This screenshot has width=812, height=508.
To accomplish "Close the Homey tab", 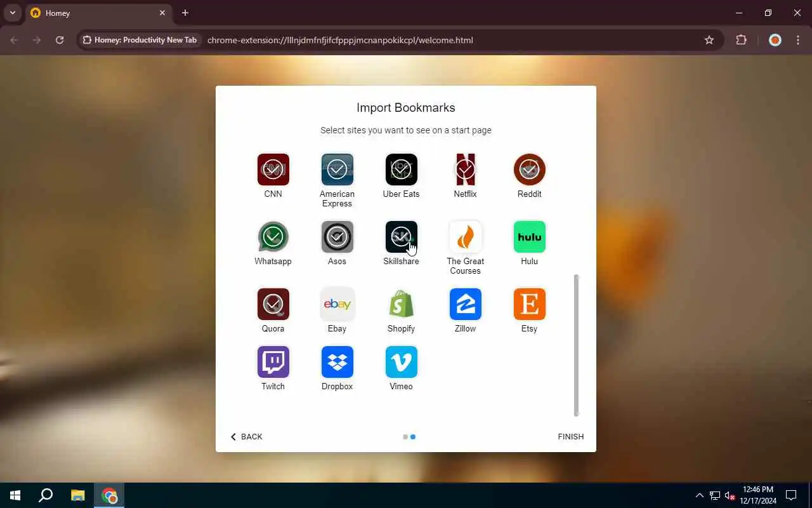I will (162, 13).
